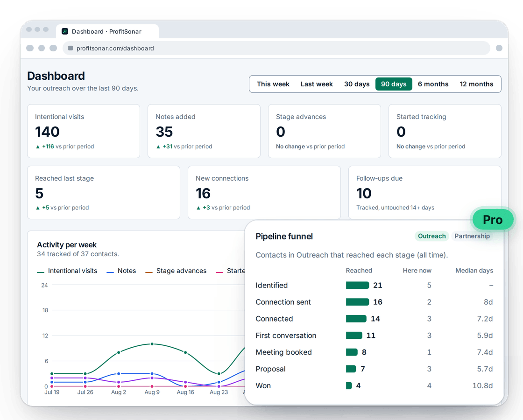523x420 pixels.
Task: Click the Activity per week heading
Action: tap(67, 245)
